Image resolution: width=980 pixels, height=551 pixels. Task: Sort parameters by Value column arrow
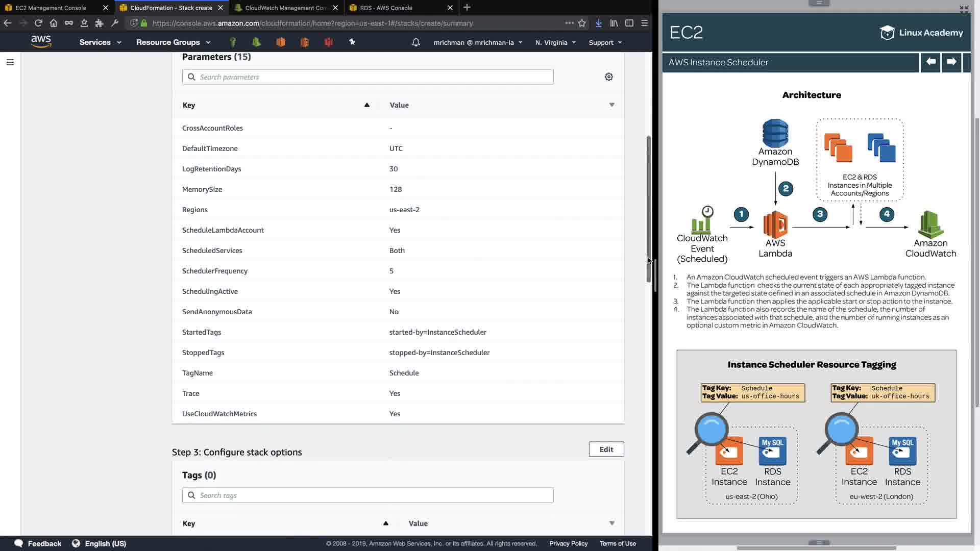tap(611, 105)
